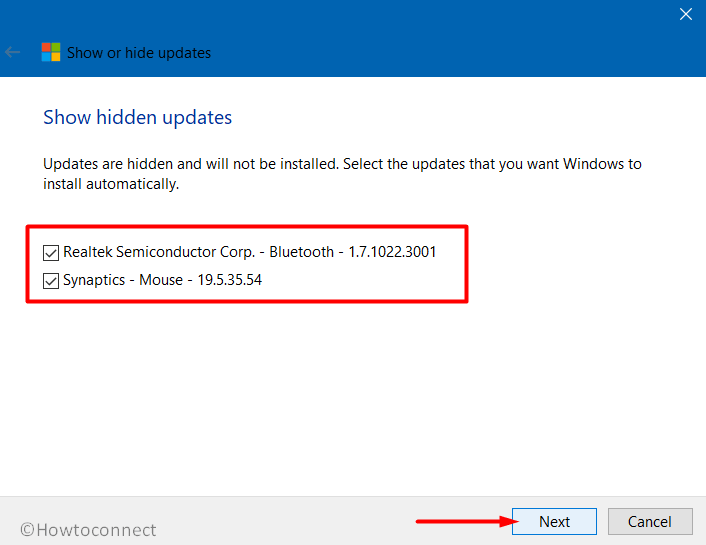
Task: Click the Cancel button
Action: (650, 522)
